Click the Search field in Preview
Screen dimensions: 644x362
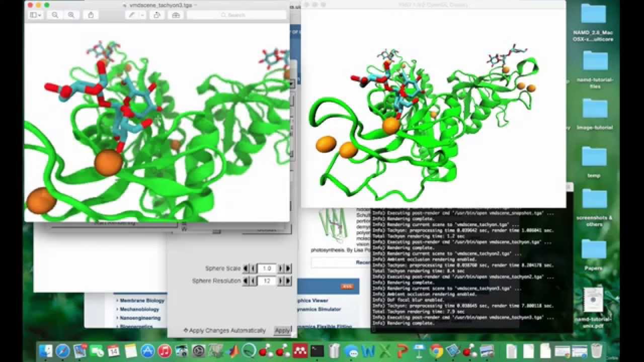point(236,15)
